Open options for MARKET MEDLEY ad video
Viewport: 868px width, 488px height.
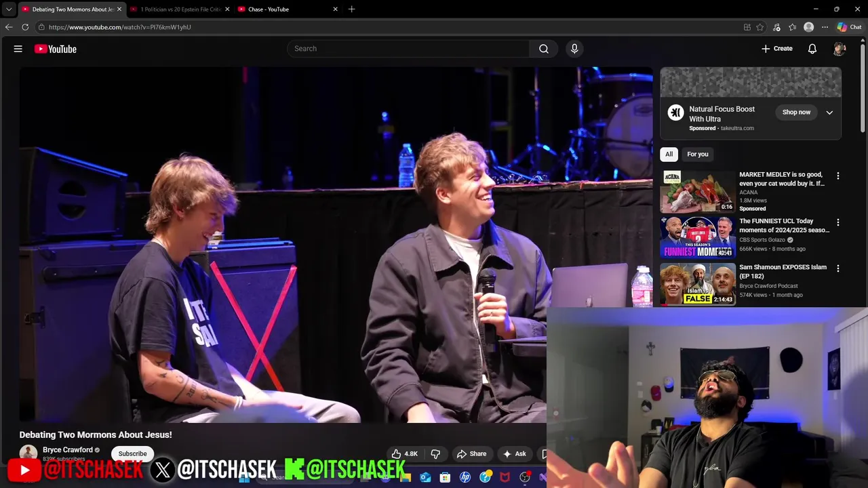tap(838, 176)
